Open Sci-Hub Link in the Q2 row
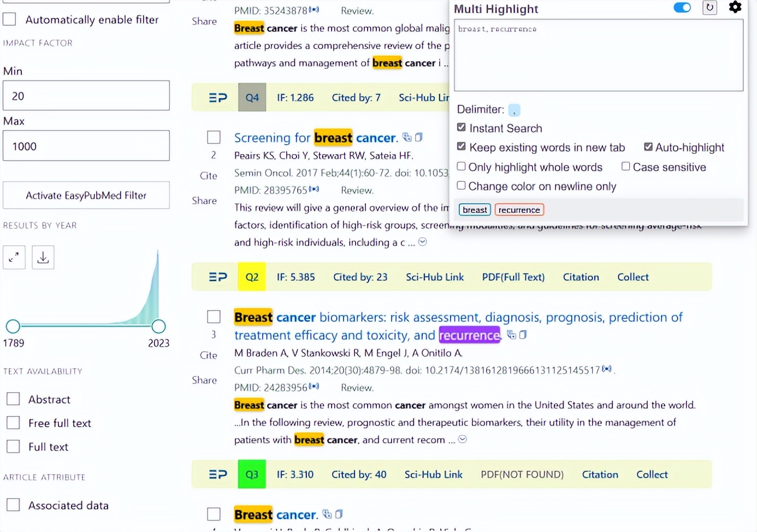 click(435, 277)
